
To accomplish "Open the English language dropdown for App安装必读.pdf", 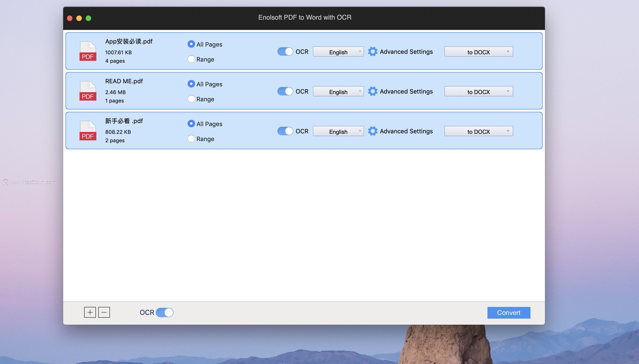I will (338, 52).
